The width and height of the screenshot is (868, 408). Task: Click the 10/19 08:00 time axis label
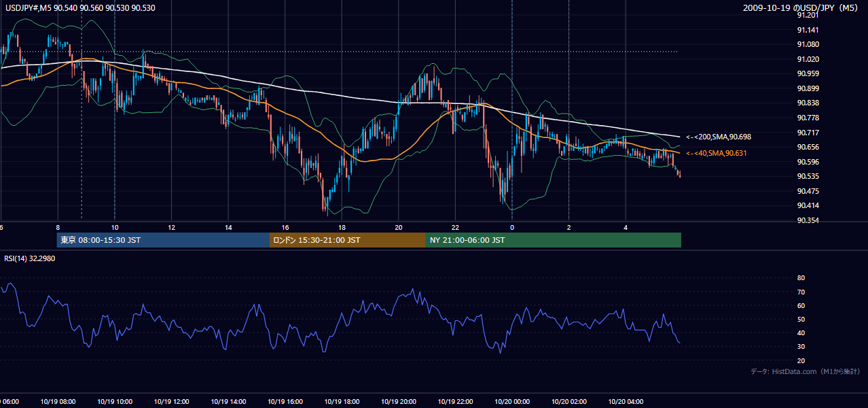tap(57, 401)
